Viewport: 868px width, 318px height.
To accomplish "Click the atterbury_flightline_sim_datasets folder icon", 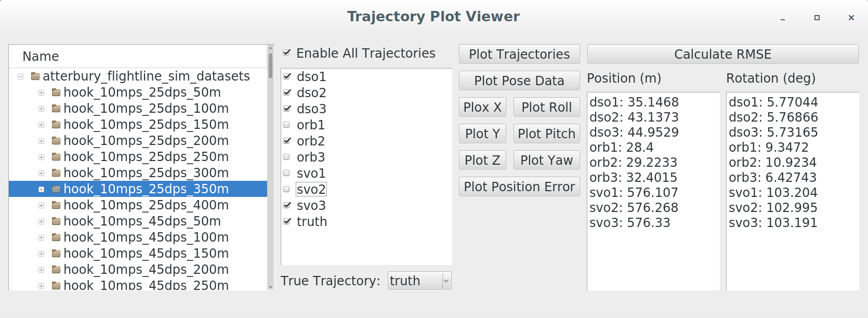I will 35,76.
